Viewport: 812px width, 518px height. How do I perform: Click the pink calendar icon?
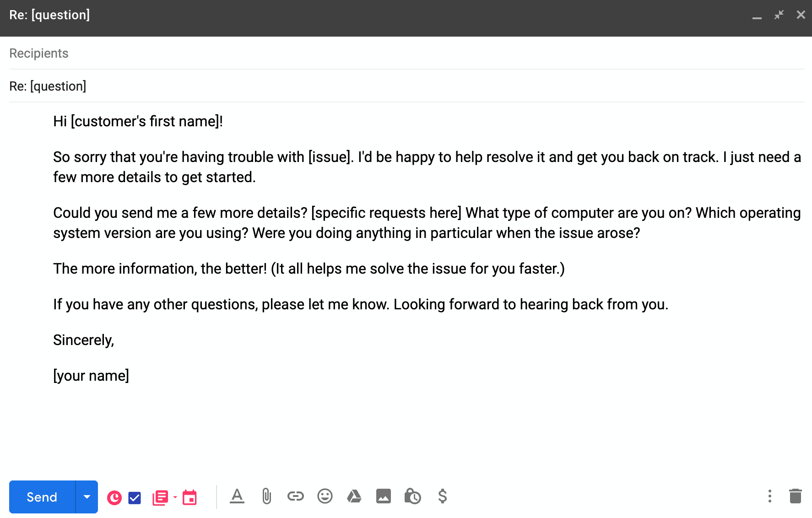(x=189, y=497)
